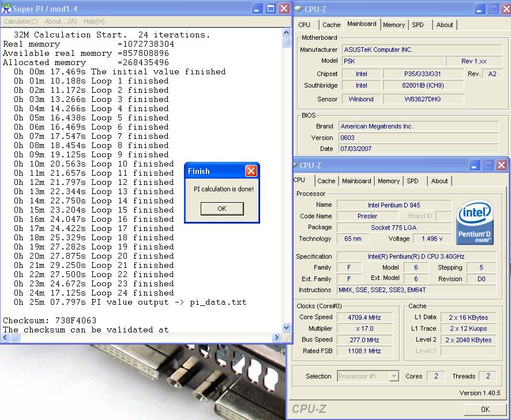The height and width of the screenshot is (420, 511).
Task: Click the 'Version 1.40.5' label in CPU-Z
Action: [480, 393]
